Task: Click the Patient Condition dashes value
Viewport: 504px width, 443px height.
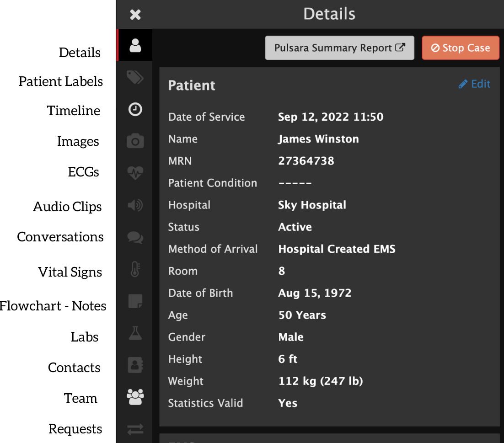Action: pos(295,183)
